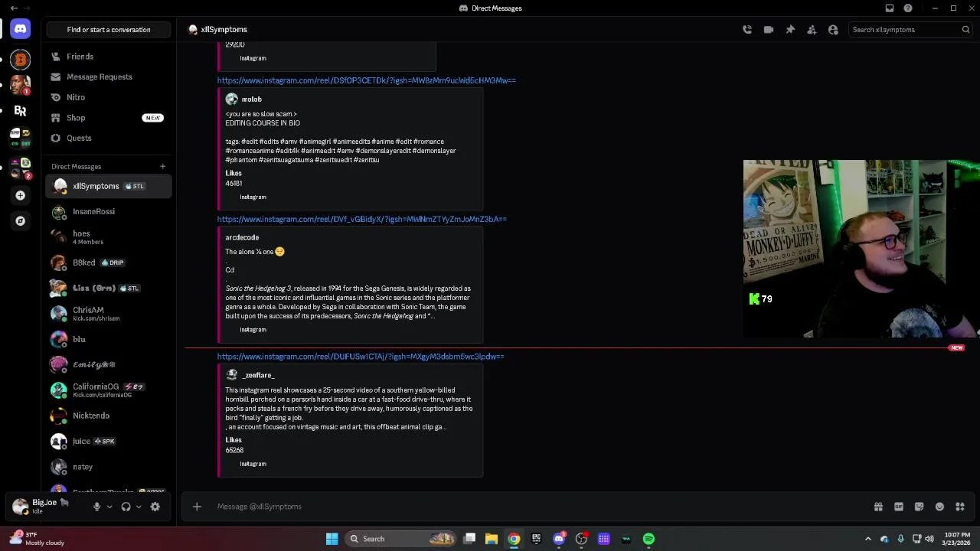Create a new DM with plus icon

click(x=162, y=166)
